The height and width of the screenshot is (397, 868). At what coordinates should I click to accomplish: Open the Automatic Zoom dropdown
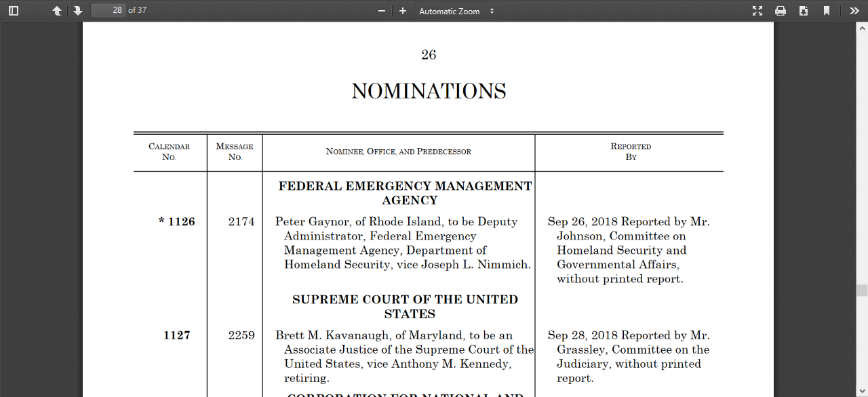(x=456, y=11)
